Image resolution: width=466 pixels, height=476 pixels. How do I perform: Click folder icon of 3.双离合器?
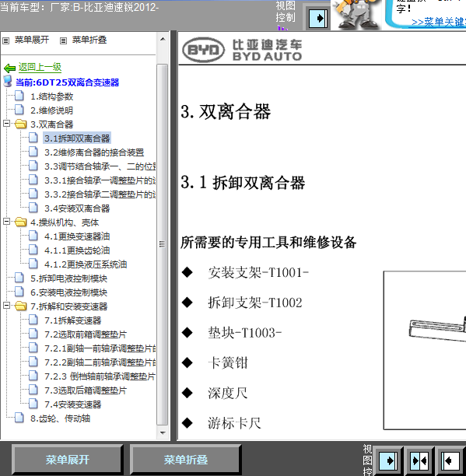point(20,124)
